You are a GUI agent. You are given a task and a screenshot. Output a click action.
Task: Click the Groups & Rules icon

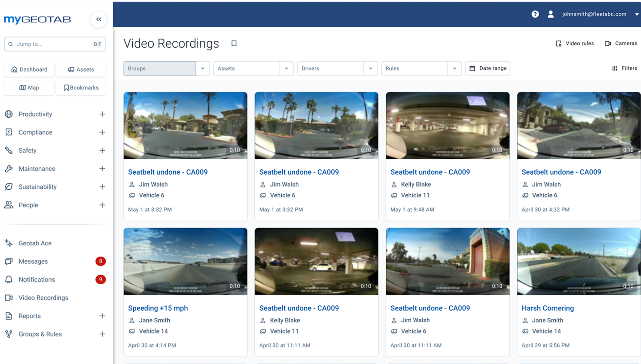click(9, 334)
